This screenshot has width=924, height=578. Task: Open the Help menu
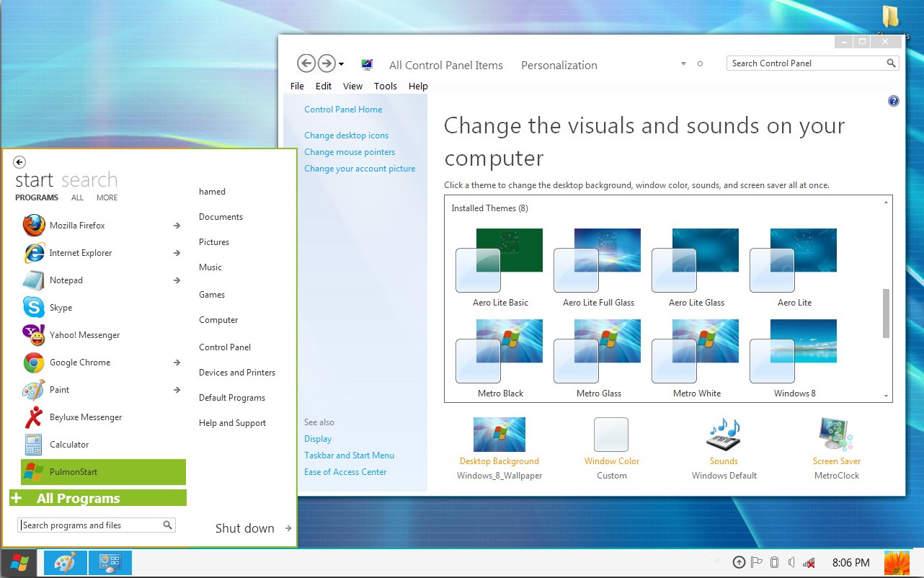[x=418, y=86]
